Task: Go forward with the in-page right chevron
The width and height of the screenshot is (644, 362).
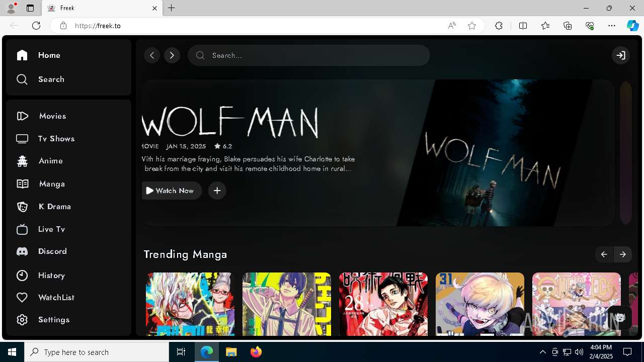Action: click(x=172, y=55)
